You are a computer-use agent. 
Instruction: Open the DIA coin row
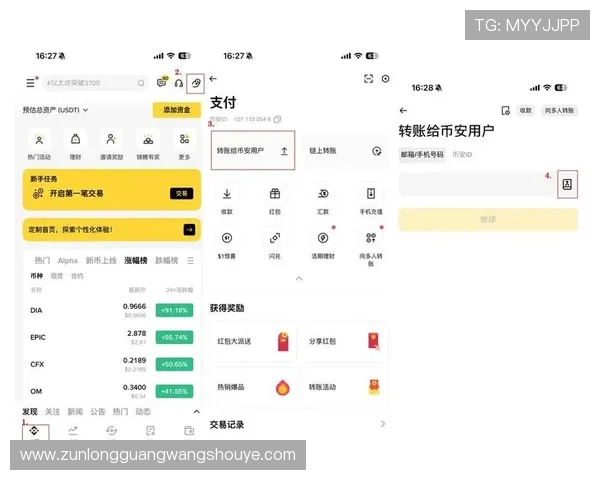[x=111, y=310]
